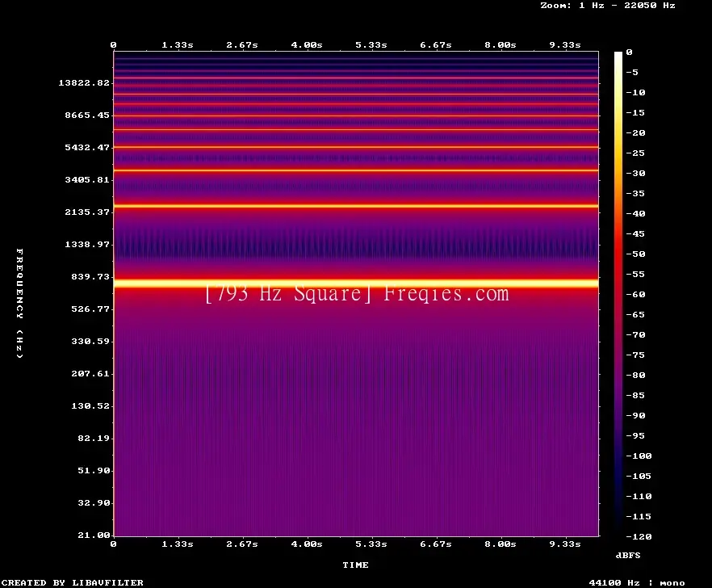Image resolution: width=712 pixels, height=588 pixels.
Task: Click the "330.59" frequency axis label
Action: point(90,342)
